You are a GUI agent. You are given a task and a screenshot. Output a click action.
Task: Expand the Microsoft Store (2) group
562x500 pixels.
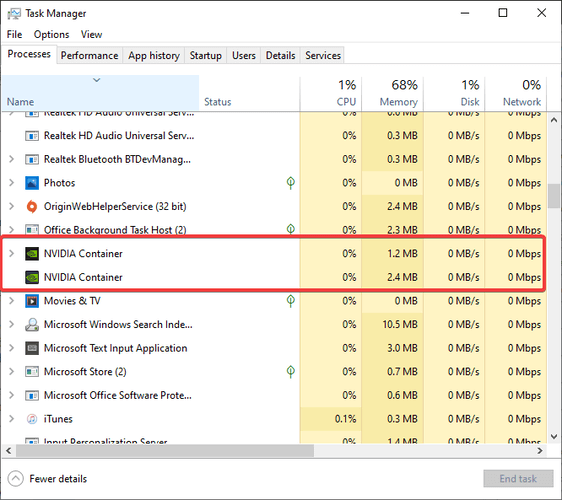tap(11, 372)
